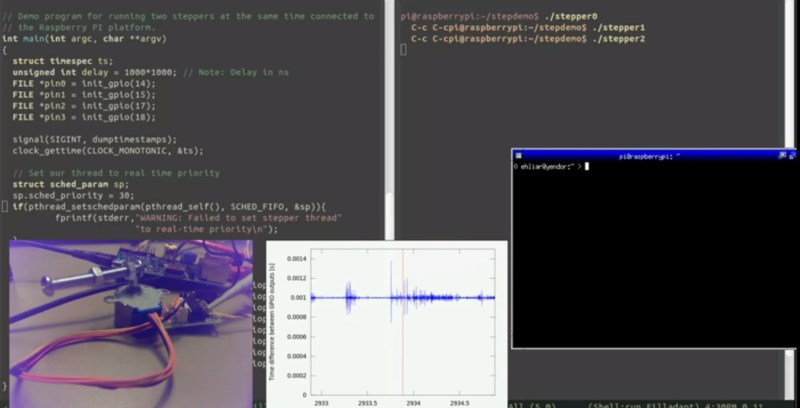This screenshot has height=408, width=800.
Task: Open the xterm window menu icon
Action: click(x=518, y=156)
